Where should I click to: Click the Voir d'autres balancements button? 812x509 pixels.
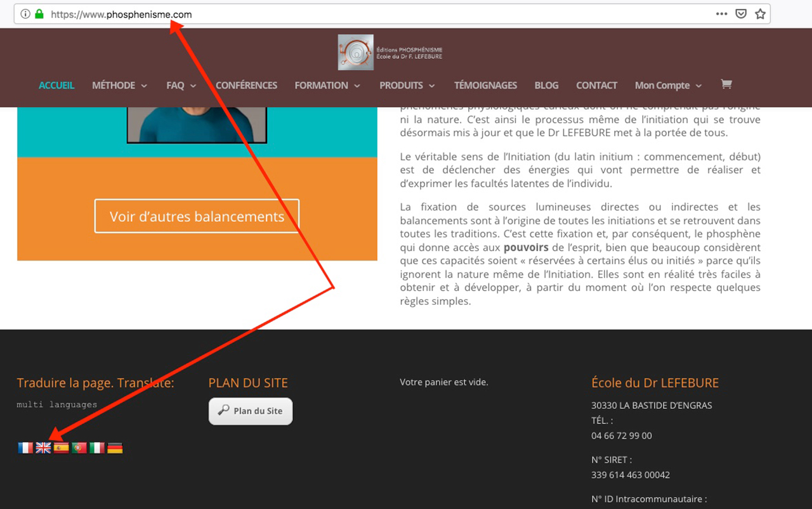(197, 216)
